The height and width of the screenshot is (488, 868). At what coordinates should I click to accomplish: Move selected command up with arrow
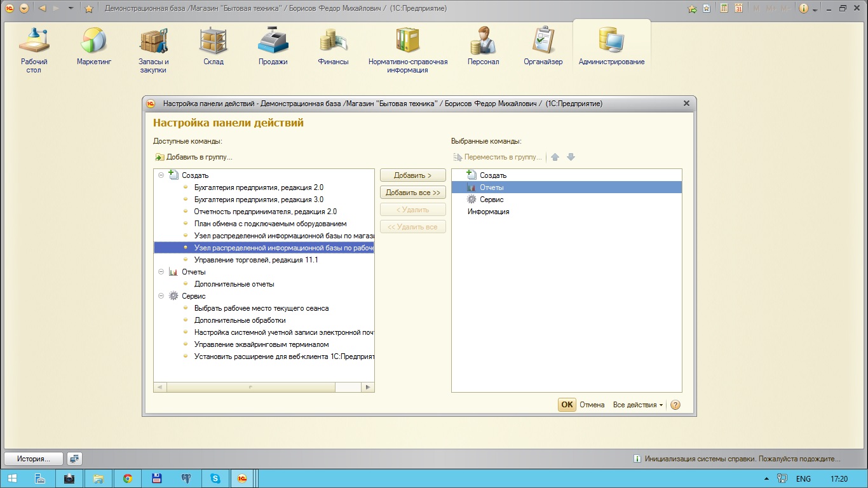click(x=555, y=157)
